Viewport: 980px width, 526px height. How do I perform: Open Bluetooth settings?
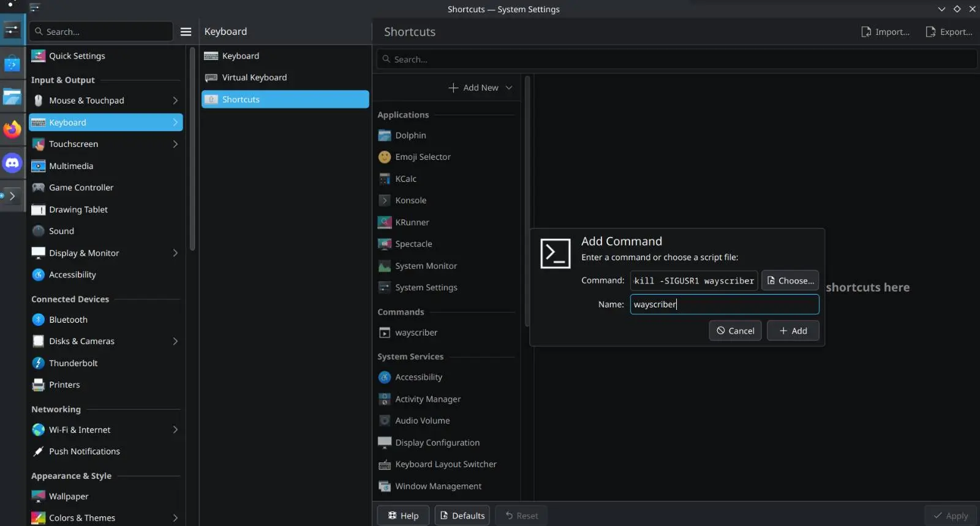[106, 320]
